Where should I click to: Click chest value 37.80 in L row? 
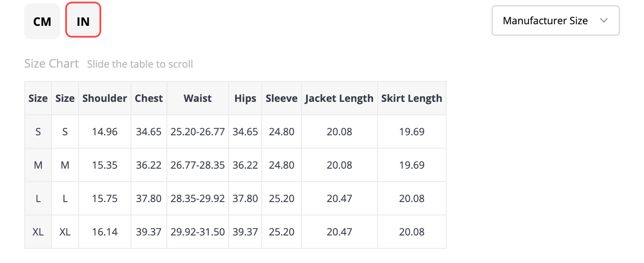pos(149,198)
